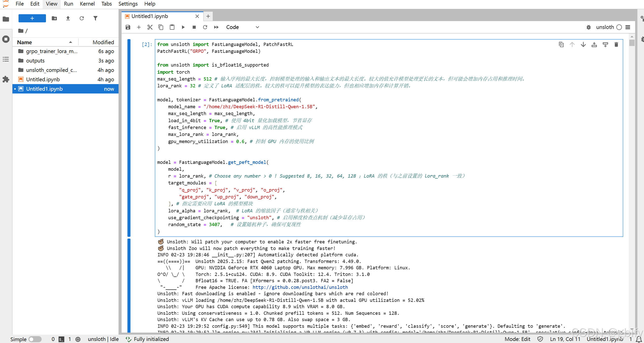Image resolution: width=644 pixels, height=343 pixels.
Task: Cut the selected cell with the scissors icon
Action: tap(150, 27)
